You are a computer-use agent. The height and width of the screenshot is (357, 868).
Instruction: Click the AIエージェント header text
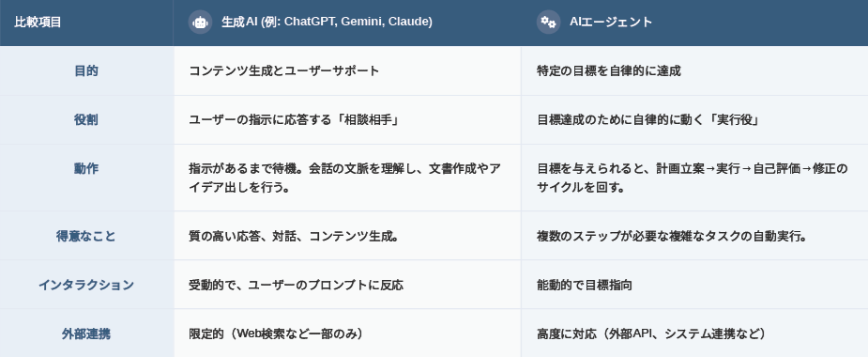coord(611,23)
